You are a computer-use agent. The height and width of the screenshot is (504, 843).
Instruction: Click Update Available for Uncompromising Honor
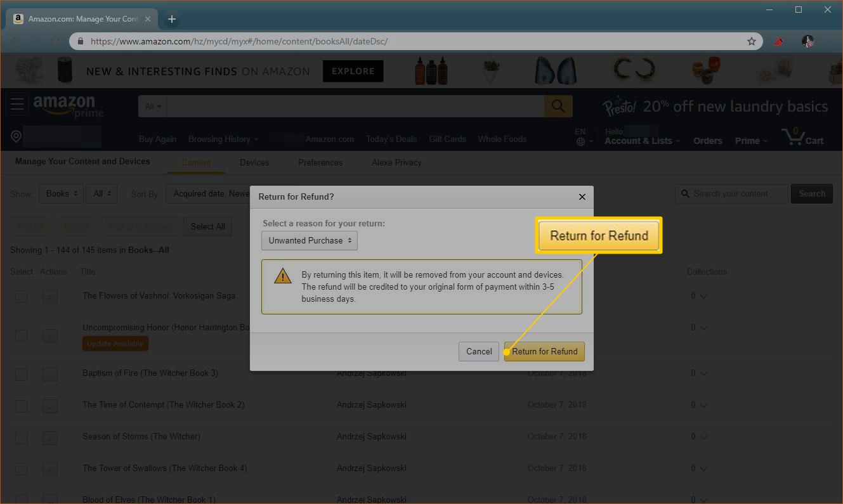tap(115, 344)
